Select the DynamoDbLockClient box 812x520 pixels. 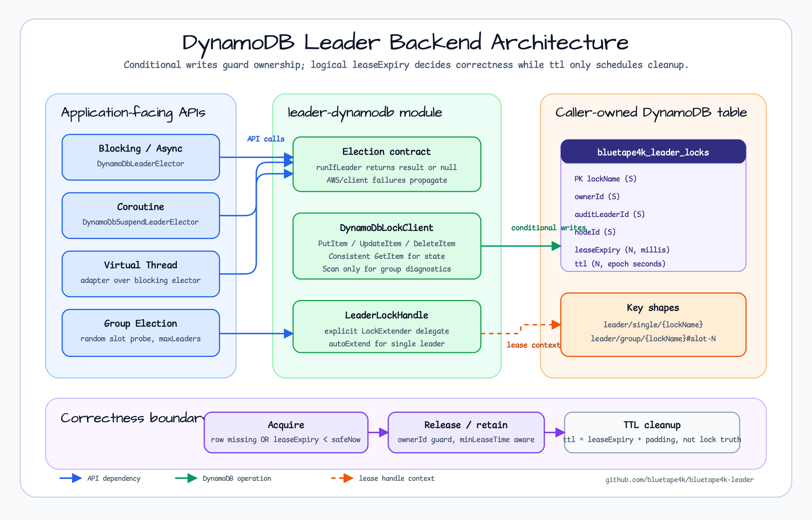tap(387, 246)
